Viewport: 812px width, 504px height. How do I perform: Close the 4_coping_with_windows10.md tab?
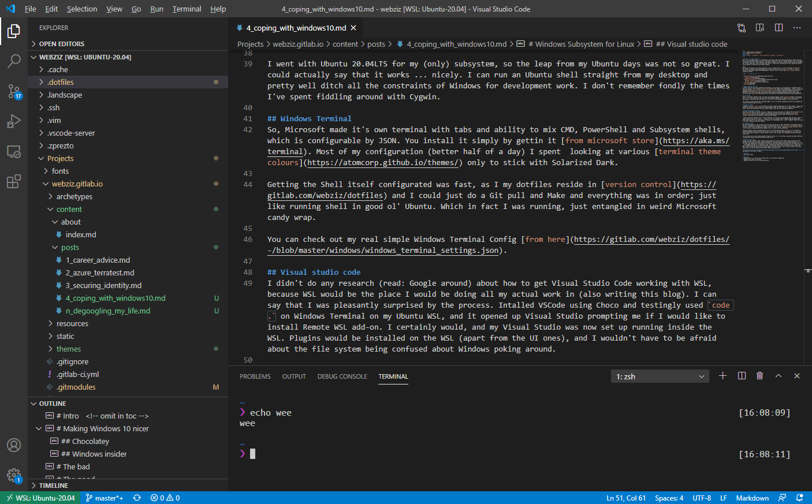coord(353,28)
